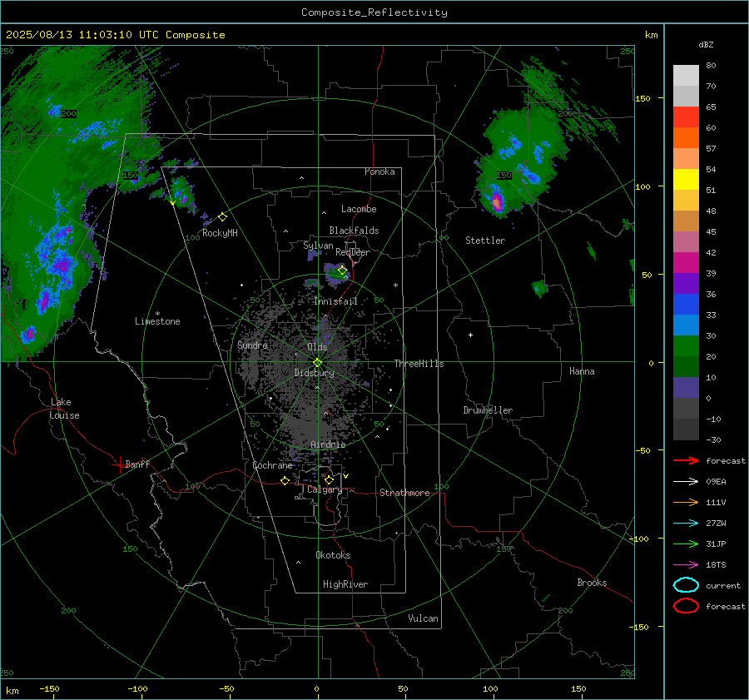Click the ThreeHills city label
This screenshot has width=749, height=700.
point(419,364)
